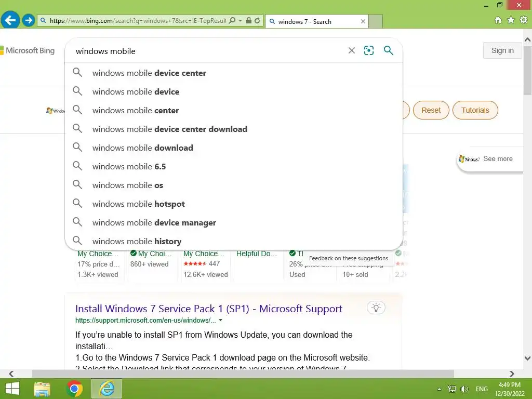Viewport: 532px width, 399px height.
Task: Open Internet Explorer Tools gear icon
Action: point(524,20)
